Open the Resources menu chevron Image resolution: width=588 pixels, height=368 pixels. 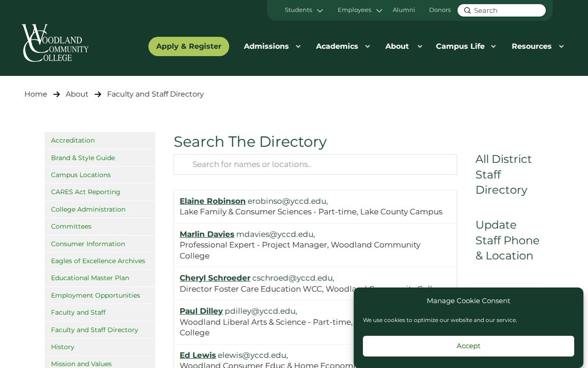tap(561, 46)
